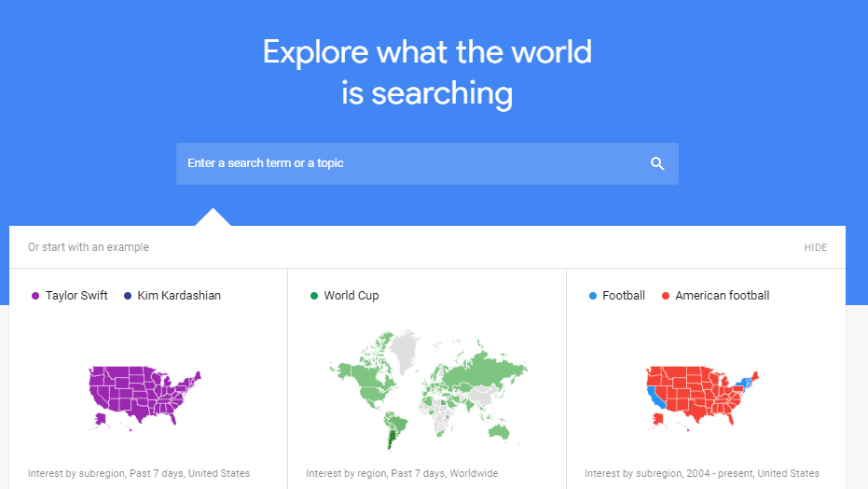868x489 pixels.
Task: Open the Taylor Swift label
Action: click(x=76, y=296)
